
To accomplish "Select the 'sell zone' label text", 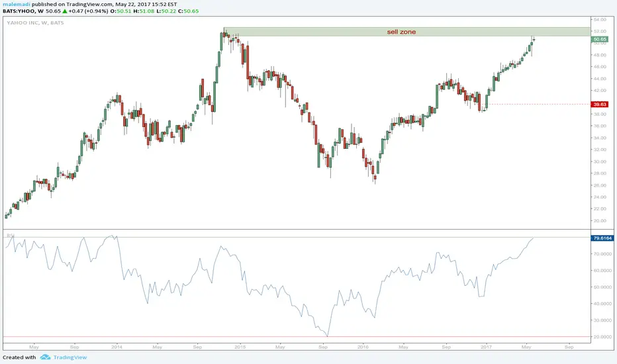I will [401, 32].
